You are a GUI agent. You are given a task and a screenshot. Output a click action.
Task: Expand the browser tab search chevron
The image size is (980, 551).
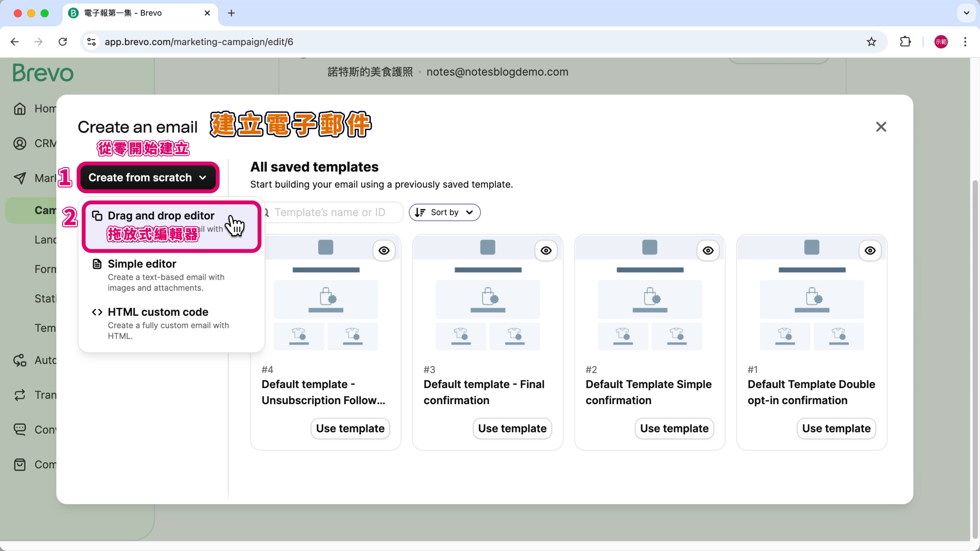tap(966, 13)
